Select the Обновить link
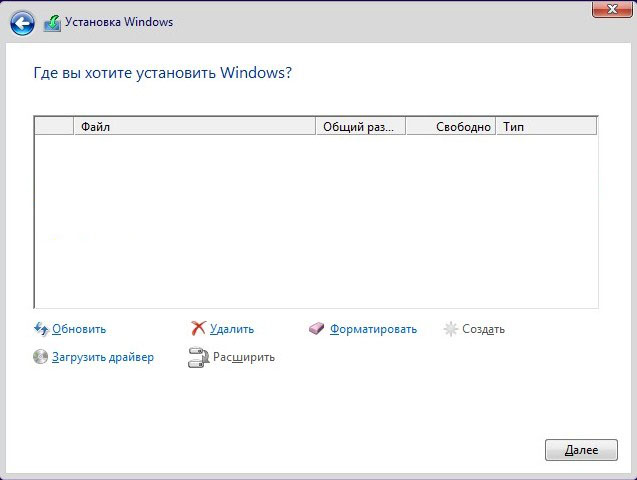 (x=79, y=329)
